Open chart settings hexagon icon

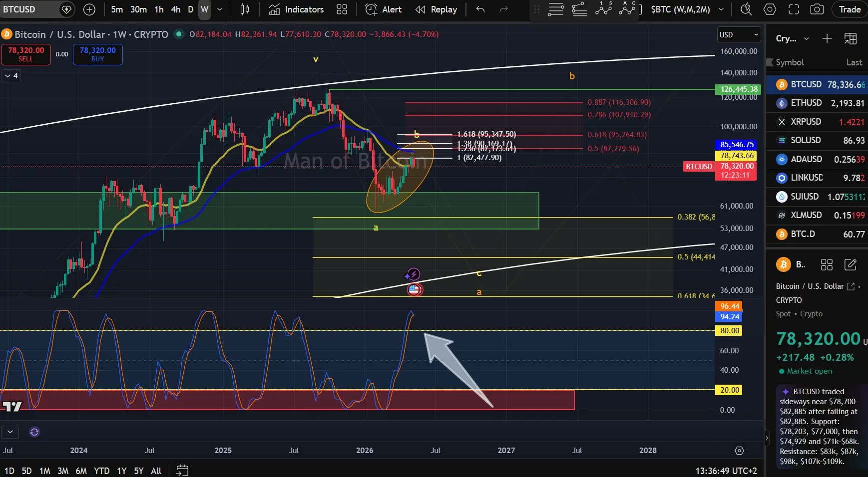pyautogui.click(x=770, y=9)
